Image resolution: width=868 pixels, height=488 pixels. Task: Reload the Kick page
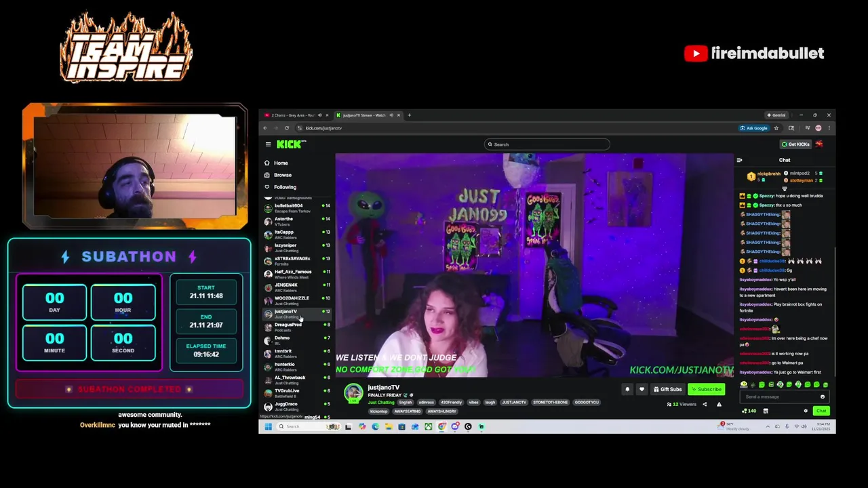(287, 128)
